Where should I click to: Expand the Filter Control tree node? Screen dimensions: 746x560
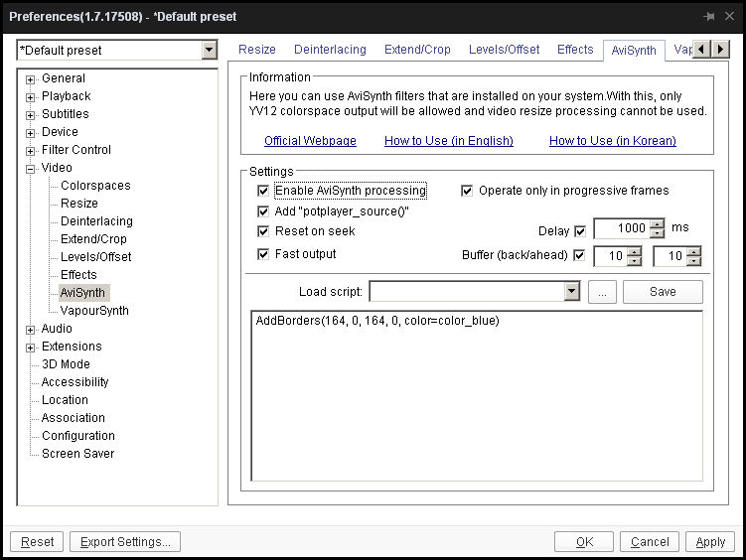30,151
